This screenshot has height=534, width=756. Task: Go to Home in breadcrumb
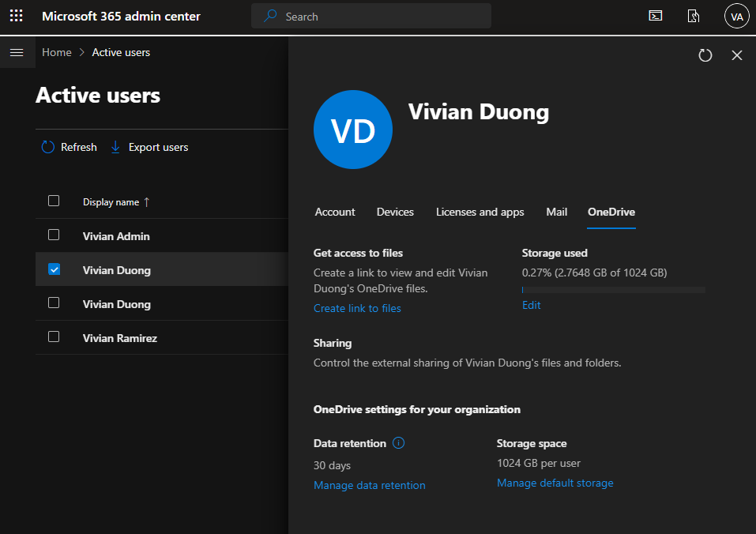point(56,52)
